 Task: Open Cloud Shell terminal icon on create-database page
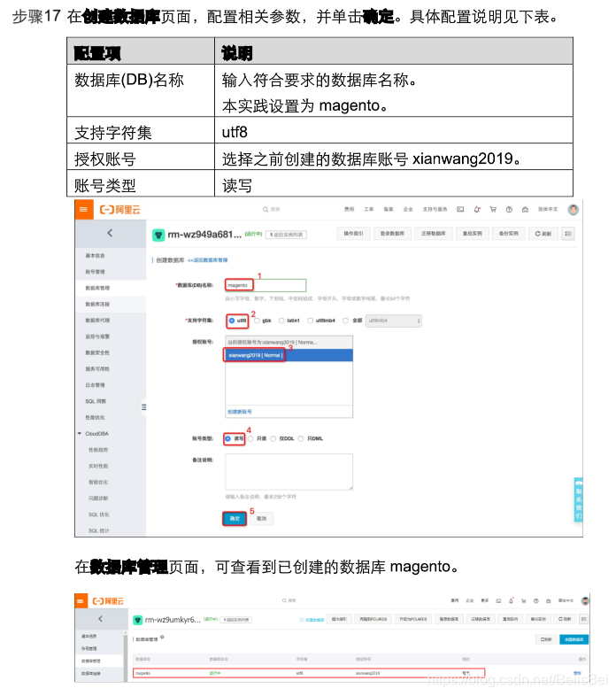pyautogui.click(x=460, y=209)
